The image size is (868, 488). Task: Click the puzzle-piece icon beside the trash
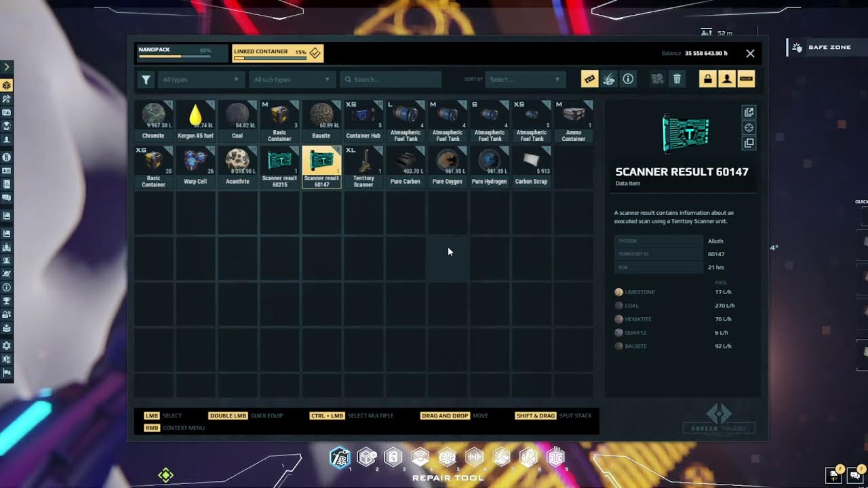click(657, 79)
